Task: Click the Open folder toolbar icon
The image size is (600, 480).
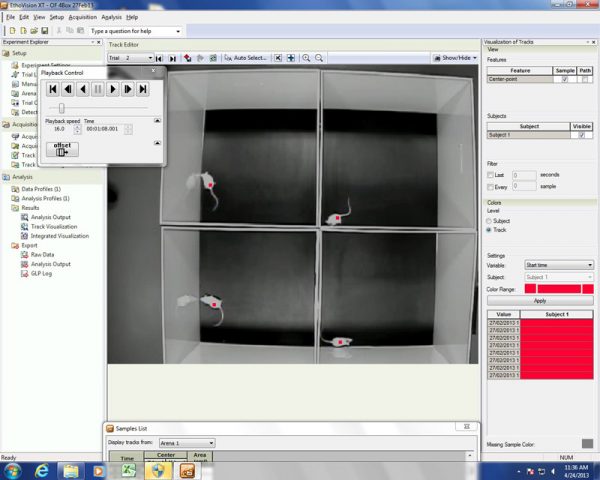Action: 34,31
